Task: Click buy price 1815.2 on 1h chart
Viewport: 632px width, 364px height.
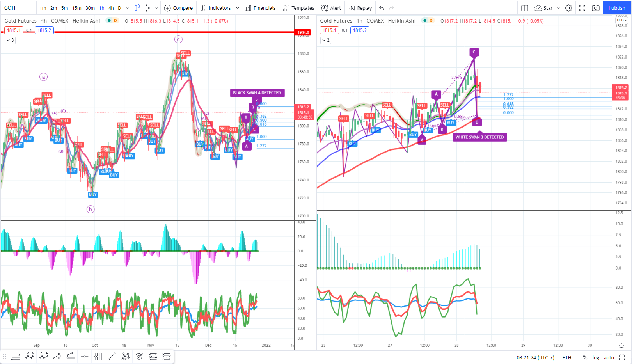Action: [360, 30]
